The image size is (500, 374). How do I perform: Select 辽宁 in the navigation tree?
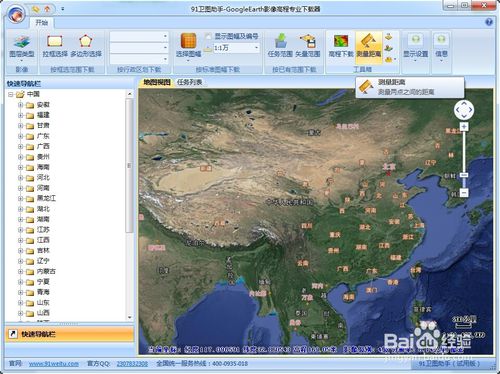coord(43,261)
